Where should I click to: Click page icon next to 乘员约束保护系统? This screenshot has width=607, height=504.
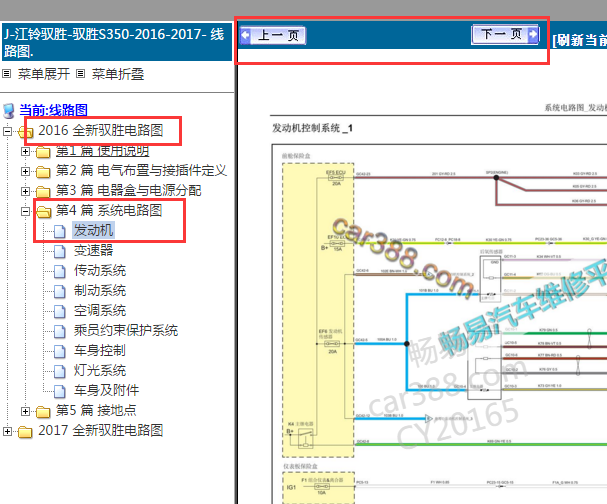(x=59, y=331)
